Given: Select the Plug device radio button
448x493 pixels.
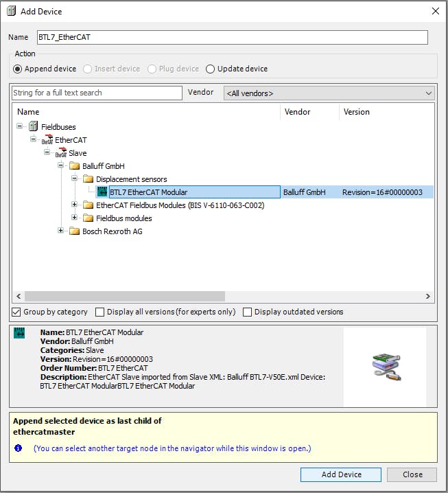Looking at the screenshot, I should click(152, 69).
